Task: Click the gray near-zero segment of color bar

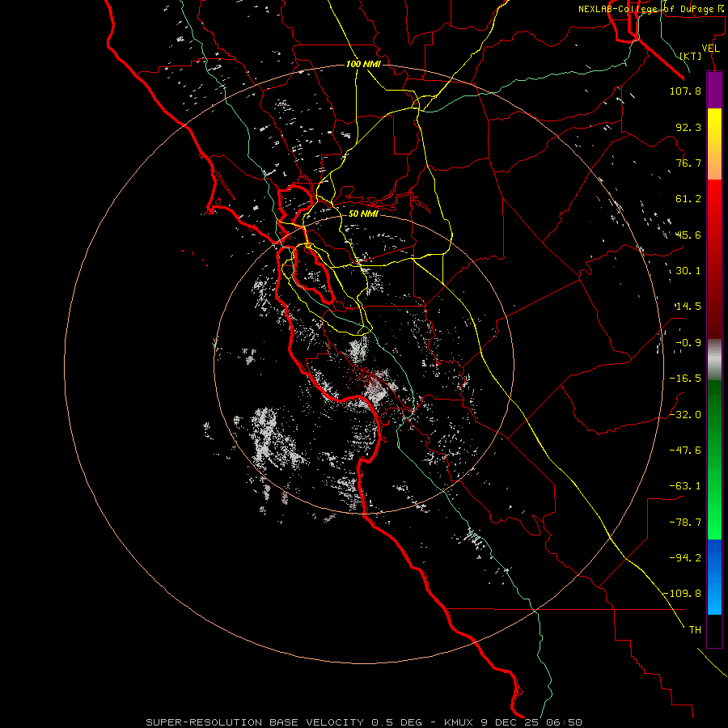Action: [714, 360]
